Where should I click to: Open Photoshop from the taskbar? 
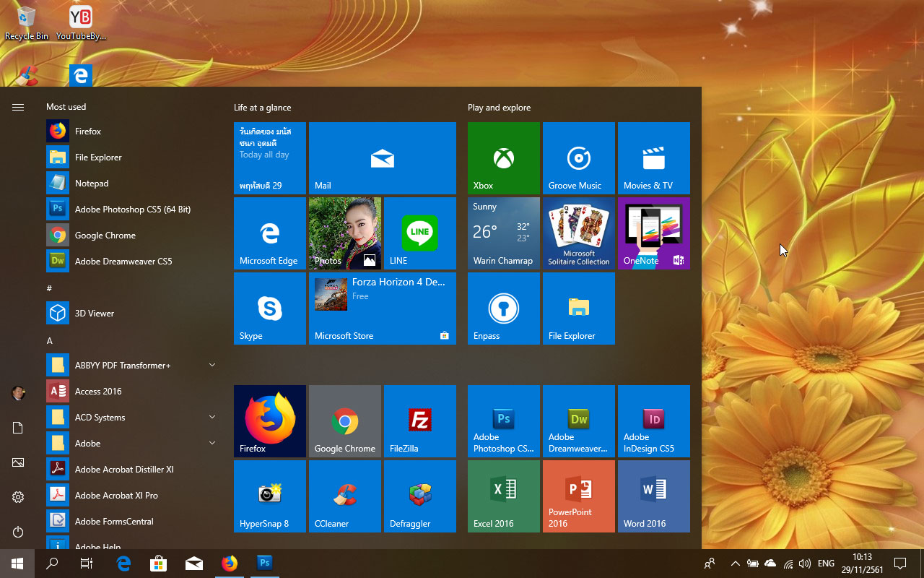coord(264,563)
